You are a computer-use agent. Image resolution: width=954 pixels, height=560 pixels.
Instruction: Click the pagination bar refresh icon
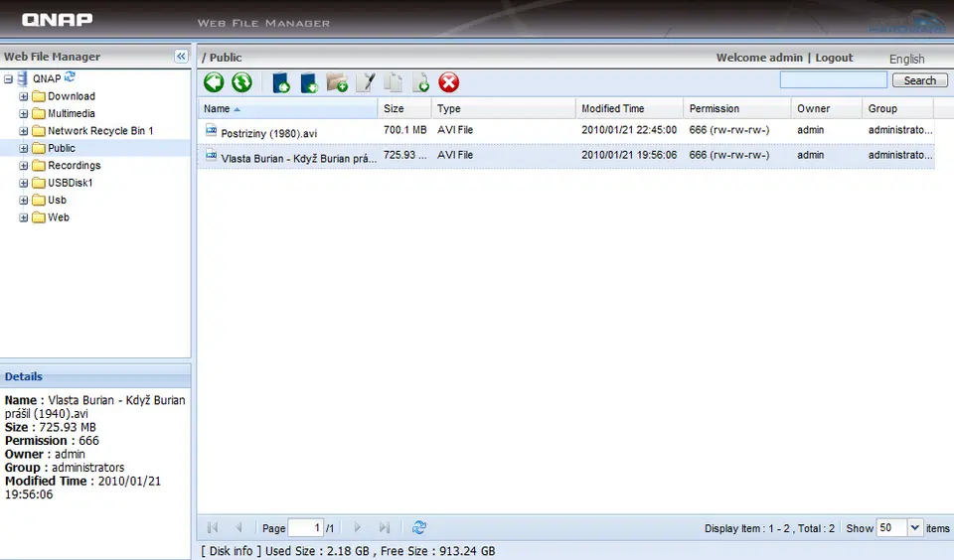click(419, 528)
